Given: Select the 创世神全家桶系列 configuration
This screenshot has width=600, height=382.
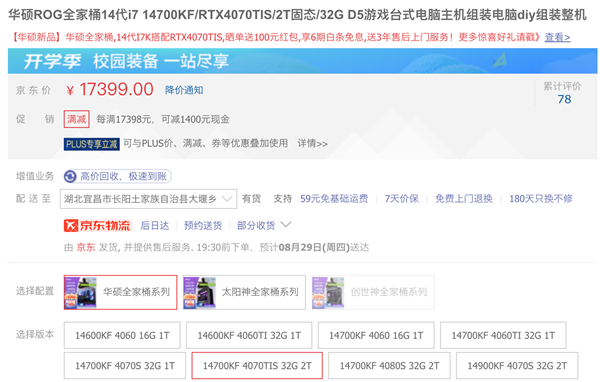Looking at the screenshot, I should click(373, 292).
